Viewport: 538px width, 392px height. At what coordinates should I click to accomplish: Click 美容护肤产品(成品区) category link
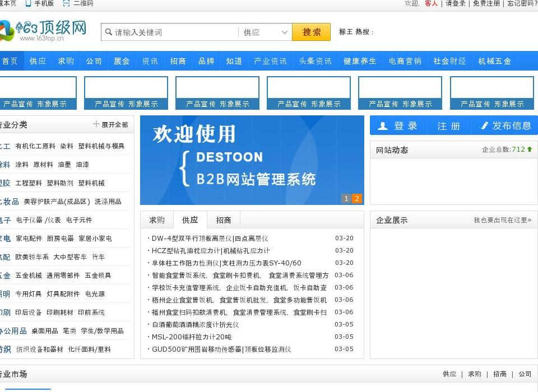point(57,202)
